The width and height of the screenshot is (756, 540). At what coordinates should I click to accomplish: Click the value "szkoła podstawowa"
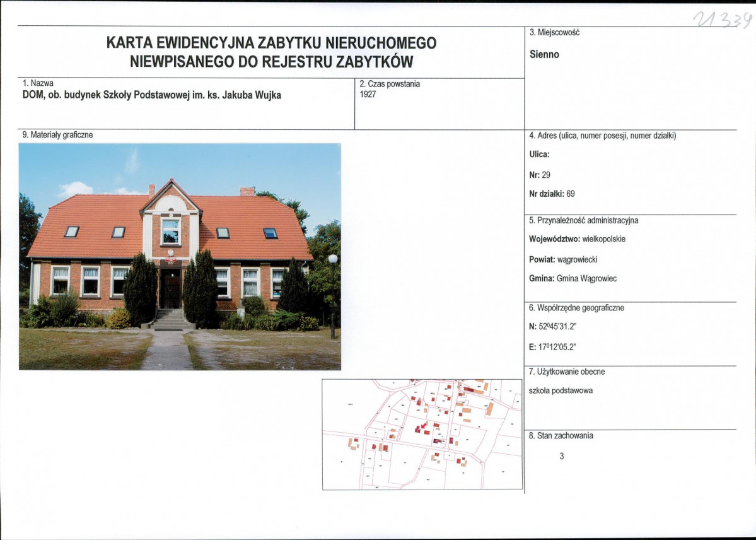pyautogui.click(x=561, y=391)
